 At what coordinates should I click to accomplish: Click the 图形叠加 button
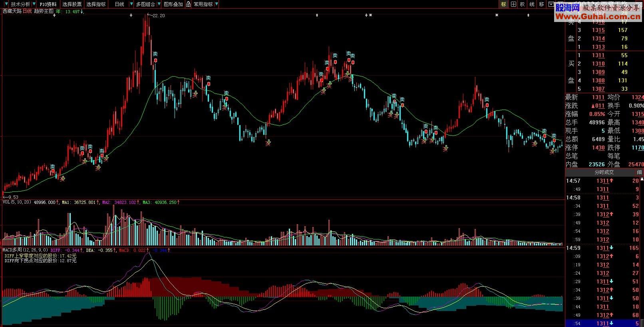(x=173, y=4)
